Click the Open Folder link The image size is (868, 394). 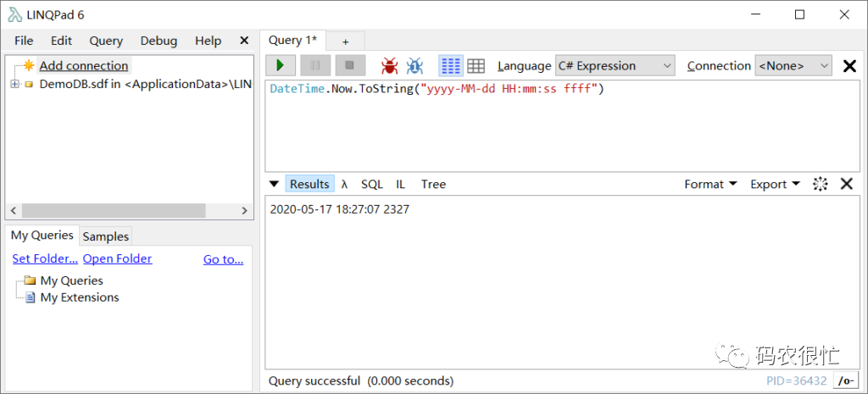(x=117, y=258)
